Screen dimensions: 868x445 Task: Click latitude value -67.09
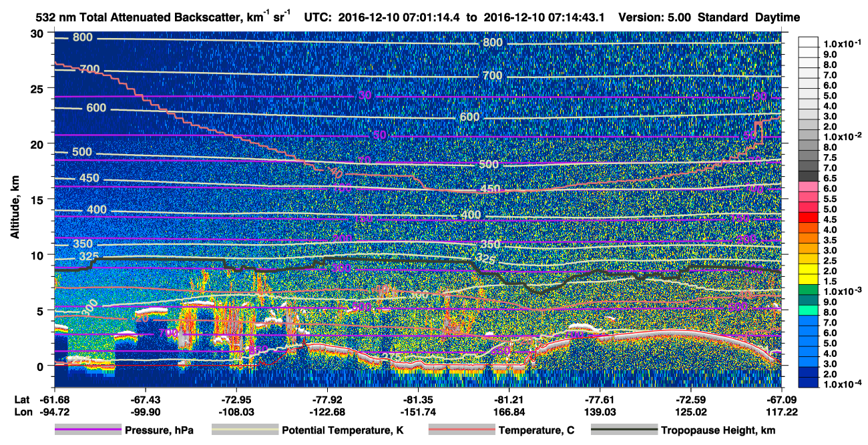coord(781,400)
